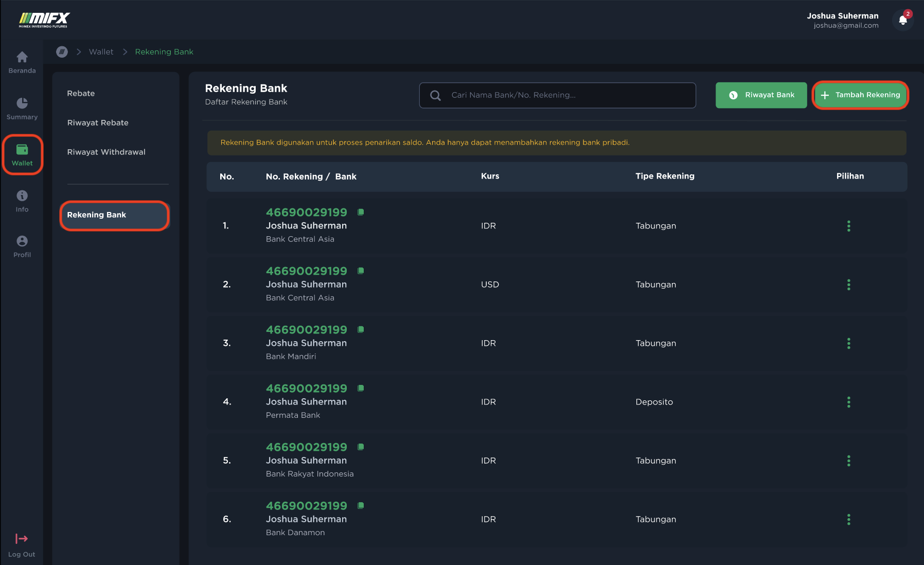Screen dimensions: 924x565
Task: Copy account number in Bank Danamon row
Action: click(361, 505)
